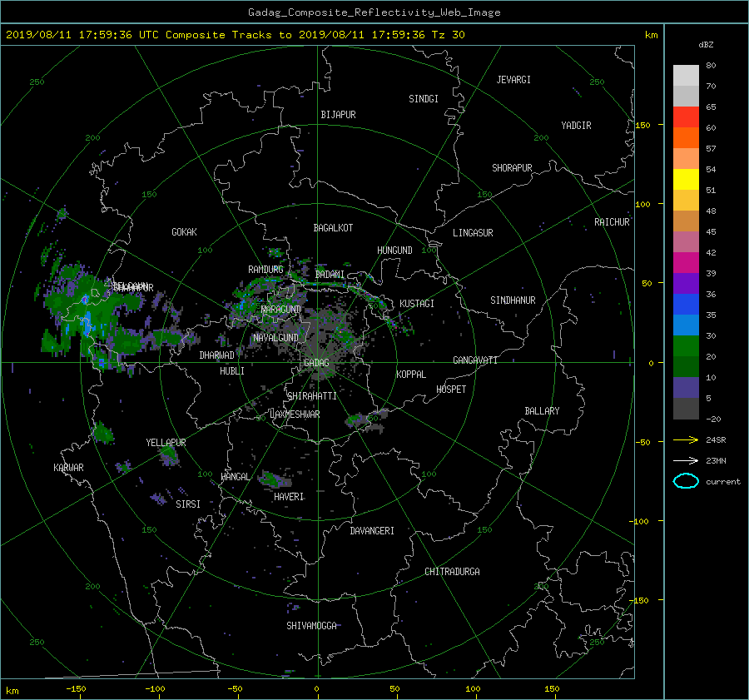Click the NARAGUND label
This screenshot has height=700, width=749.
[x=281, y=310]
